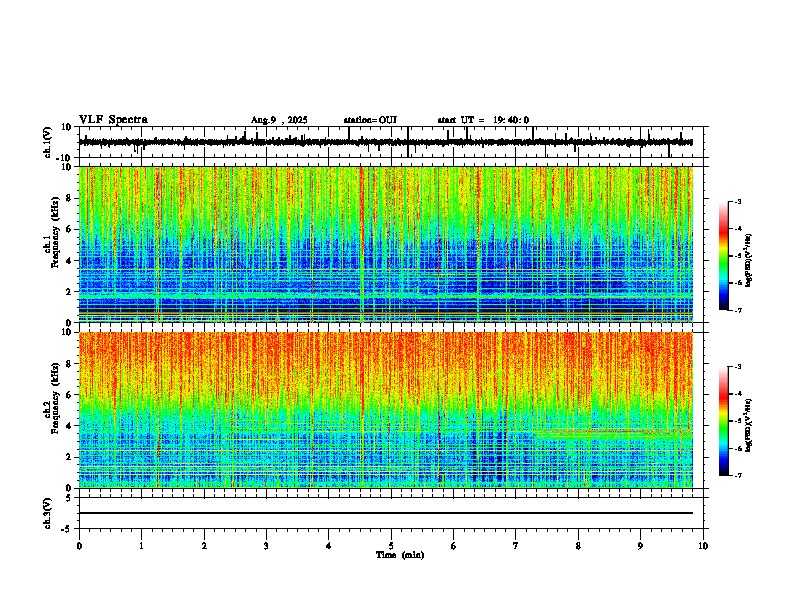Click the "6" kHz tick on ch.2 frequency axis
The height and width of the screenshot is (612, 792).
(70, 395)
